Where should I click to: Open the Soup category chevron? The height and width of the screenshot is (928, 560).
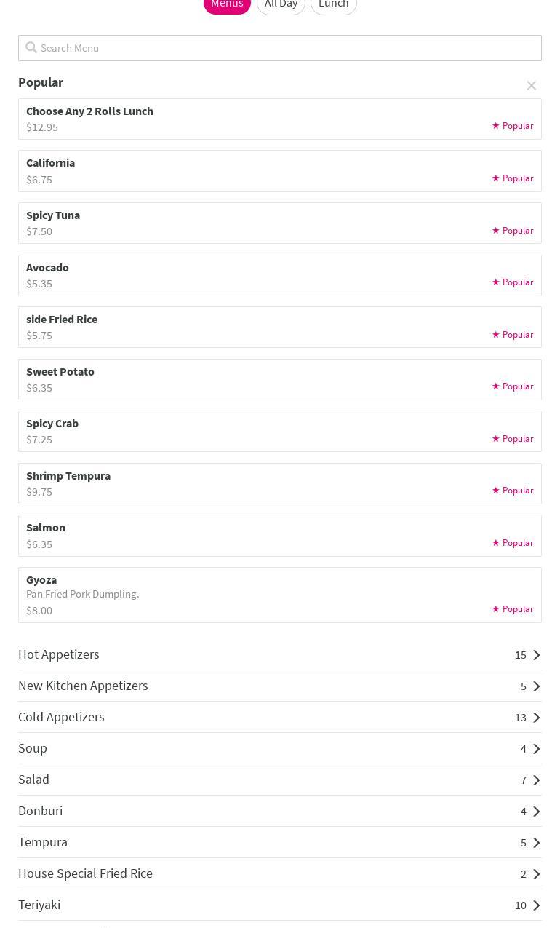point(537,749)
